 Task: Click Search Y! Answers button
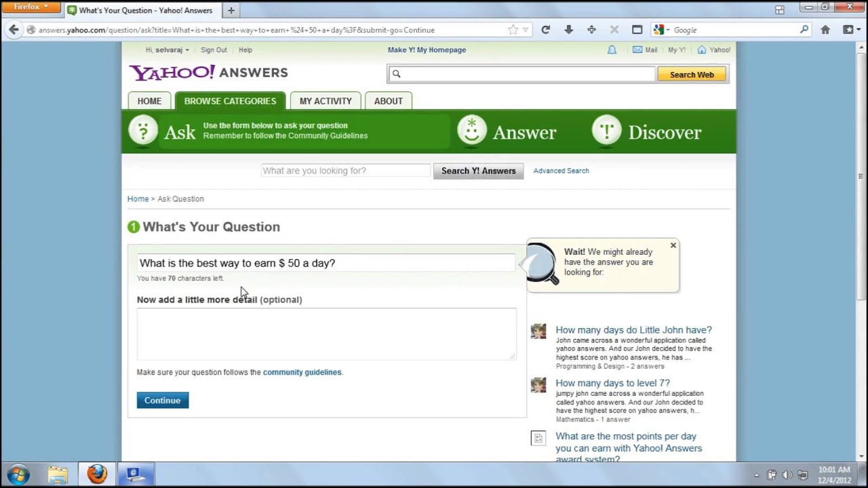[479, 171]
